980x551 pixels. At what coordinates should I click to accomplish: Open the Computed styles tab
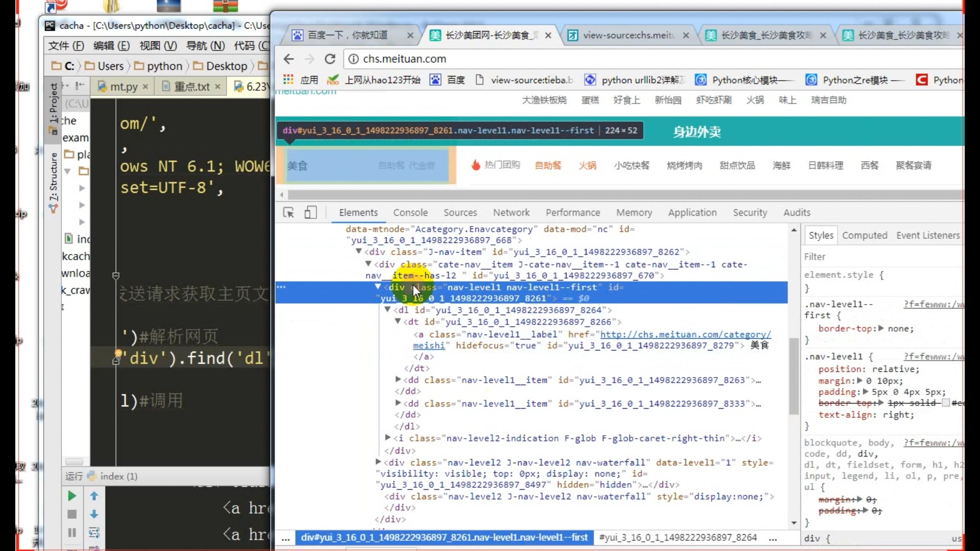(864, 235)
